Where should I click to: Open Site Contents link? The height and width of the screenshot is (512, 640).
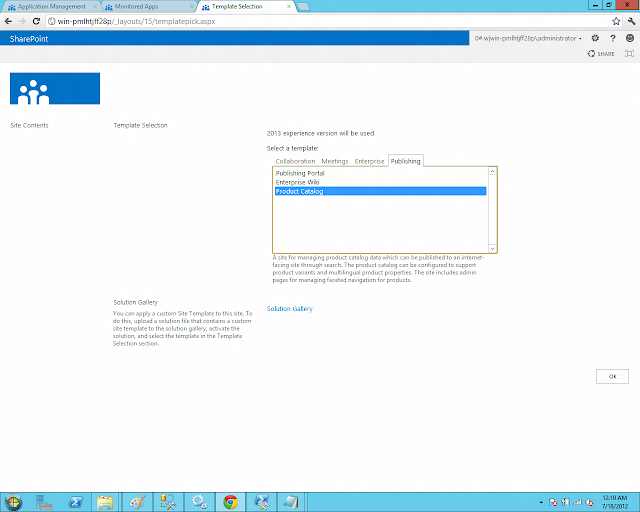tap(29, 125)
